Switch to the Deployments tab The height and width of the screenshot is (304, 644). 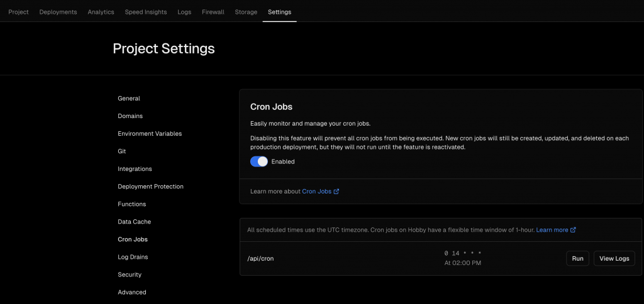(x=58, y=12)
